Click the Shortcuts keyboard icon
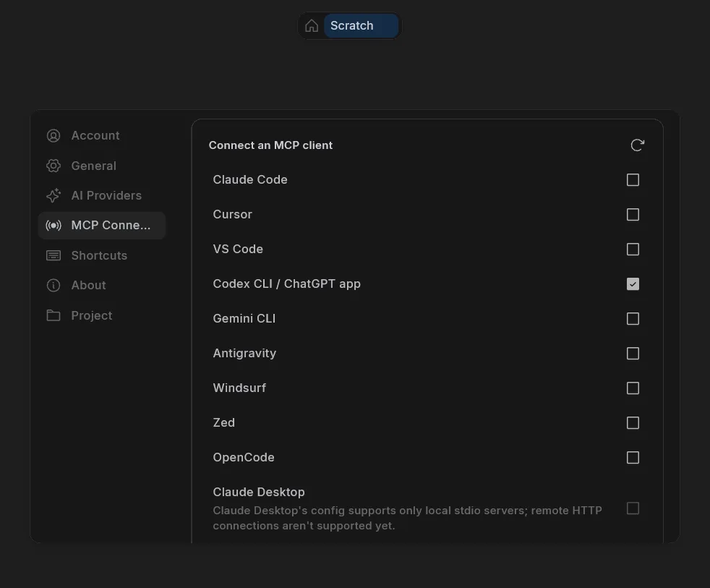Viewport: 710px width, 588px height. click(x=54, y=255)
